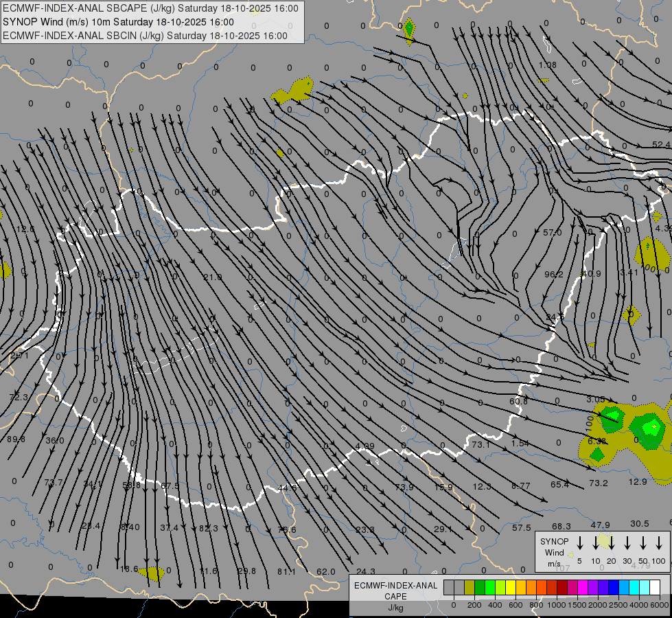Pick the white 6000 J/kg color swatch

[655, 587]
